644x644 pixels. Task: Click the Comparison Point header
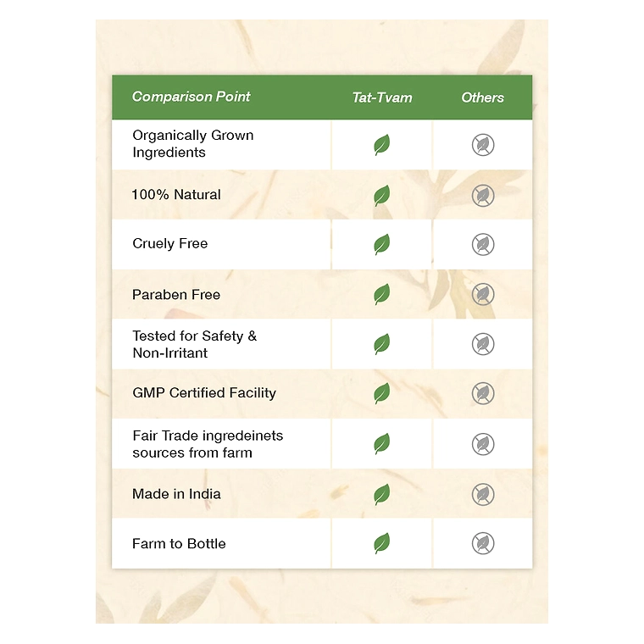pyautogui.click(x=191, y=97)
